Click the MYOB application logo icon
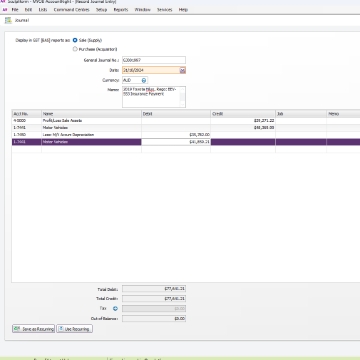The image size is (360, 360). pos(5,10)
